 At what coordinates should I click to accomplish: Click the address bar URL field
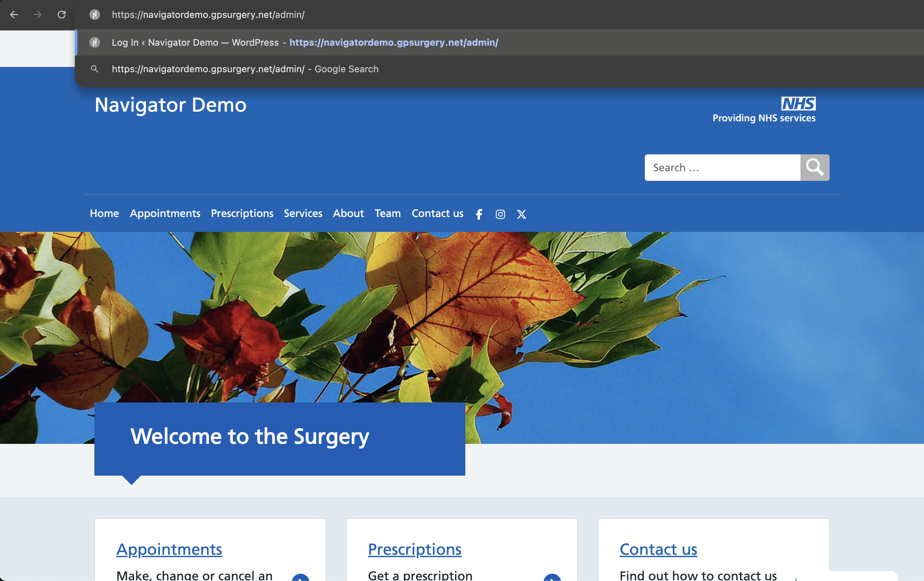click(x=499, y=15)
